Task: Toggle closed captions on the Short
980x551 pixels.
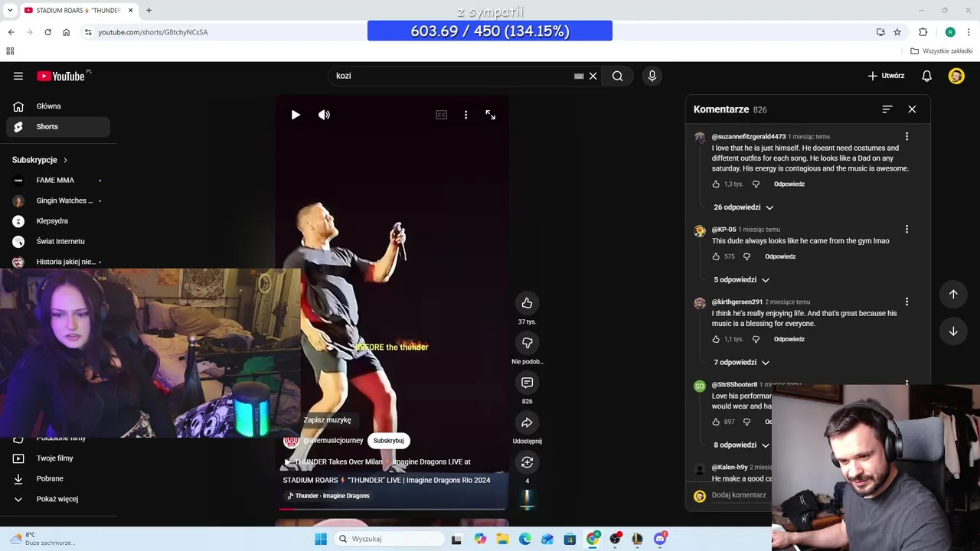Action: point(441,115)
